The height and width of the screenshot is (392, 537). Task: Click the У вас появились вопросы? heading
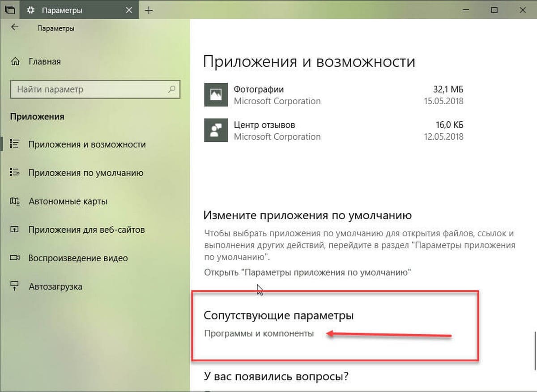276,376
